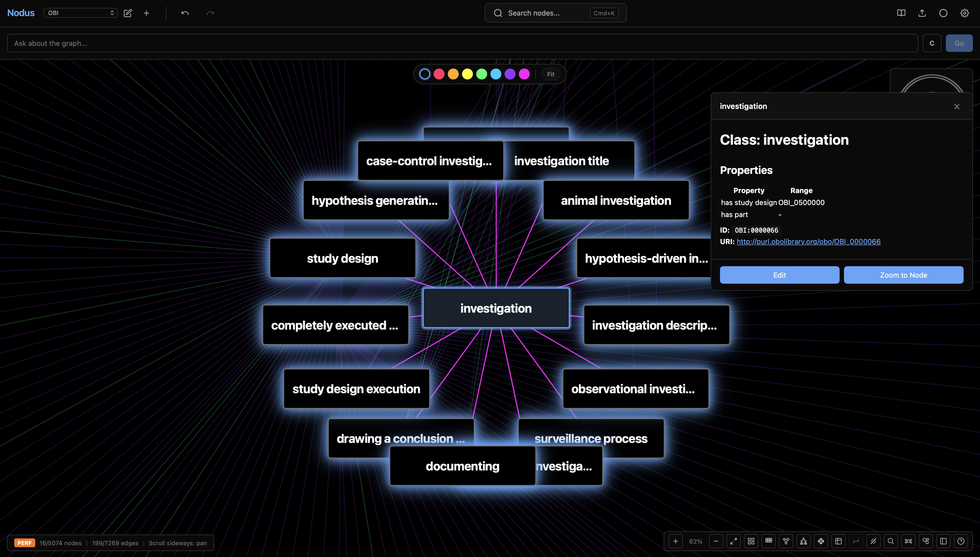Select the magenta color swatch
This screenshot has width=980, height=557.
tap(524, 74)
